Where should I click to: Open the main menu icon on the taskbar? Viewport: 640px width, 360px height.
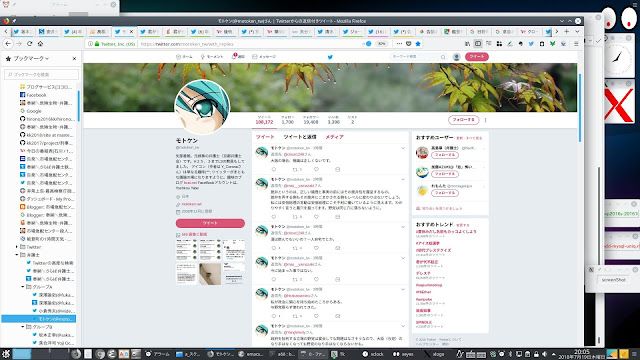pos(6,354)
